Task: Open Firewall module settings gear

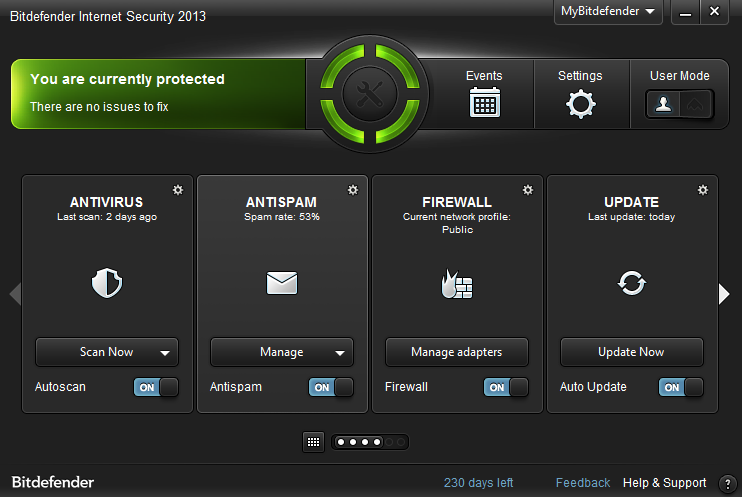Action: click(x=528, y=190)
